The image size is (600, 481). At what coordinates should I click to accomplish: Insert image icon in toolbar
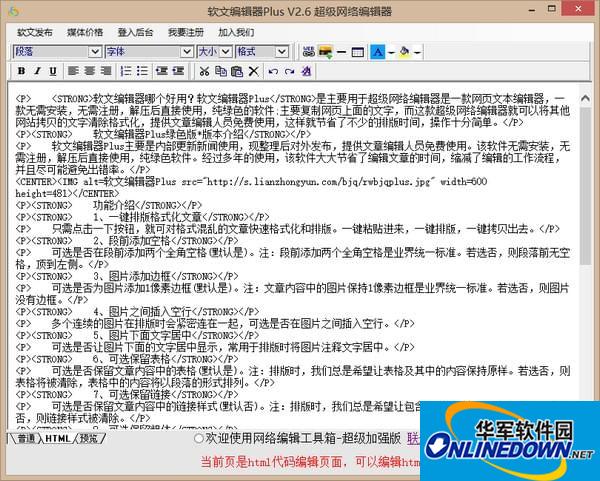pos(325,52)
